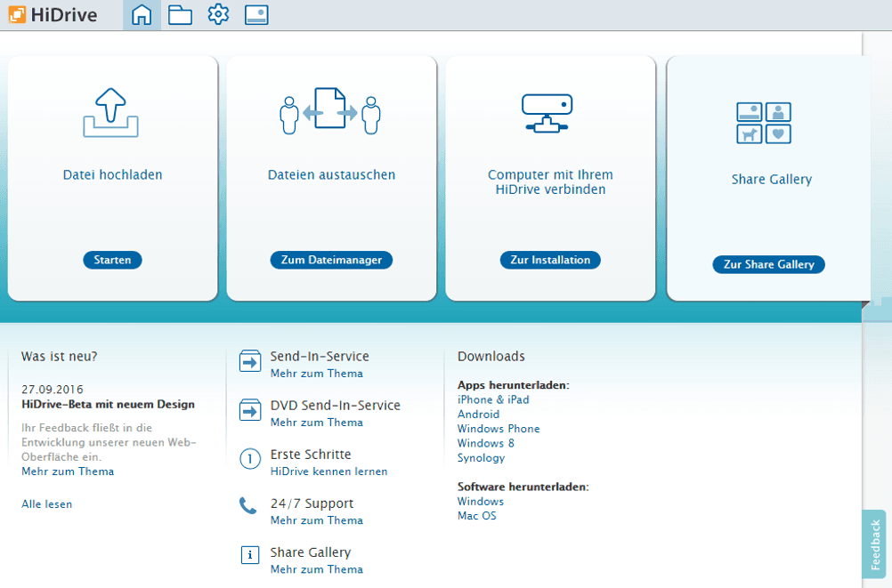Open Zum Dateimanager button
892x588 pixels.
pyautogui.click(x=331, y=260)
